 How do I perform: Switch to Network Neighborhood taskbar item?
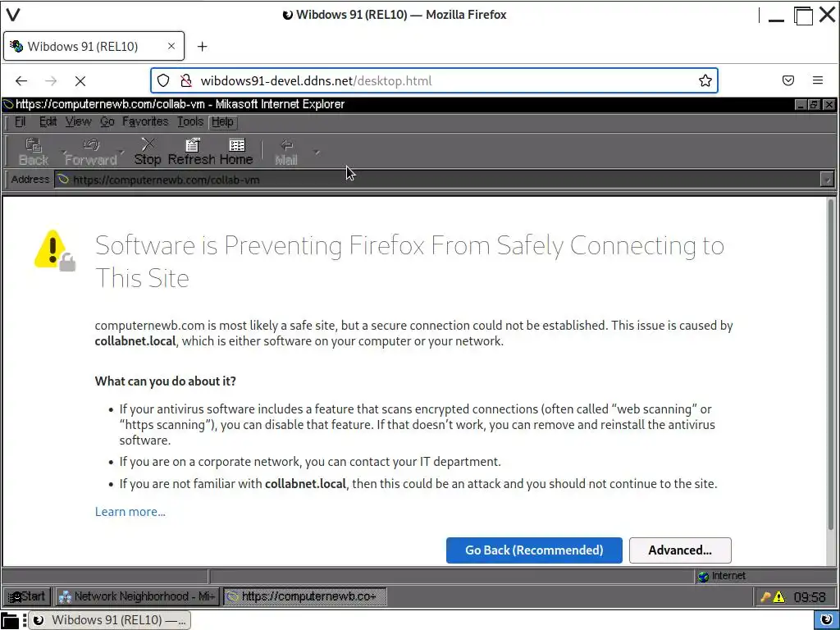(x=137, y=596)
